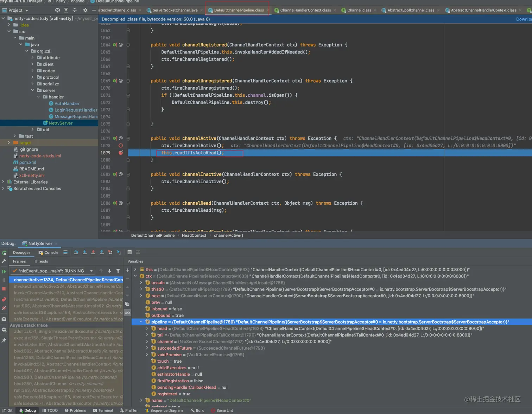Resume program execution
Viewport: 532px width, 414px height.
tap(4, 272)
